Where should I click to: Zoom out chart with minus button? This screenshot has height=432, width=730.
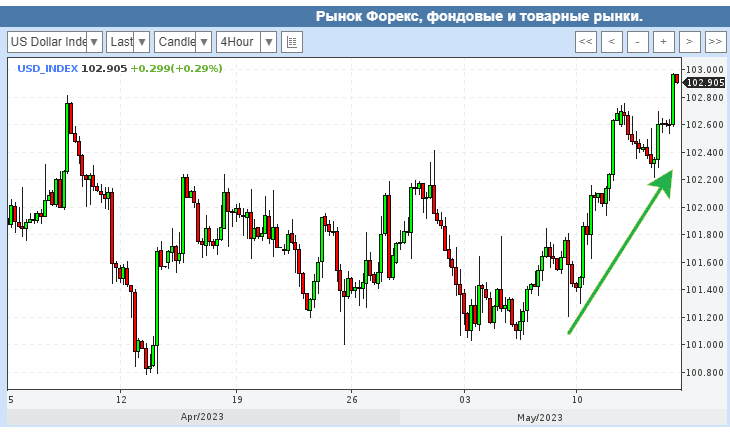tap(638, 42)
